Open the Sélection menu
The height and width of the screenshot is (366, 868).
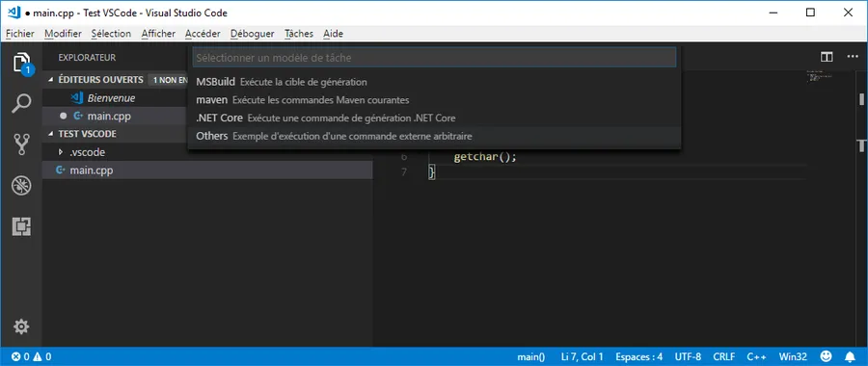(111, 34)
